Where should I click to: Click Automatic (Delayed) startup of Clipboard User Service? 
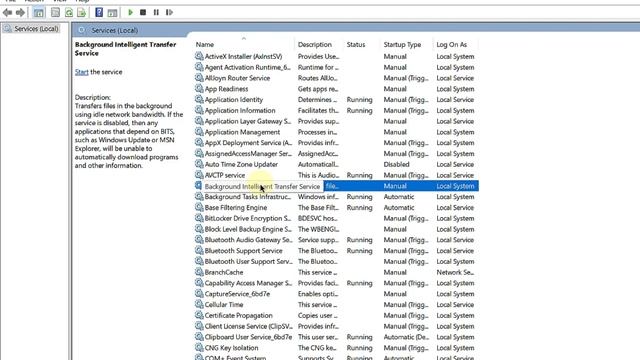[x=406, y=337]
